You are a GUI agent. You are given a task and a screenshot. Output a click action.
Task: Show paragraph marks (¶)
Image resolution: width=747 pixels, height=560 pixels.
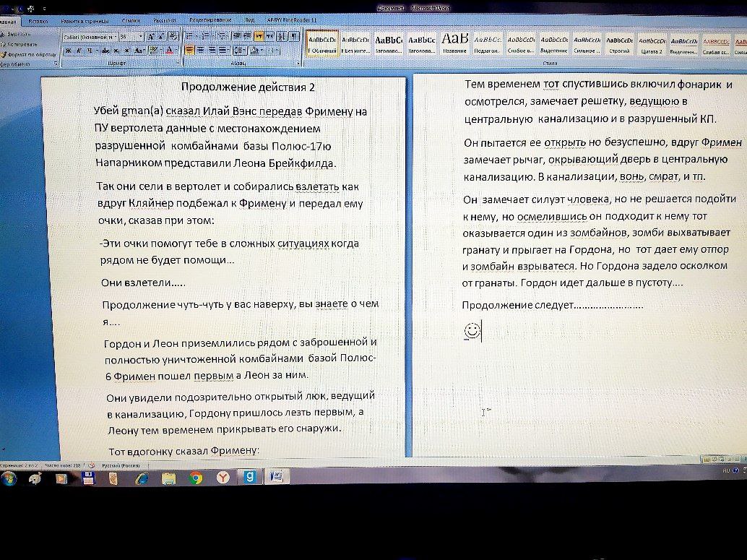pyautogui.click(x=294, y=36)
